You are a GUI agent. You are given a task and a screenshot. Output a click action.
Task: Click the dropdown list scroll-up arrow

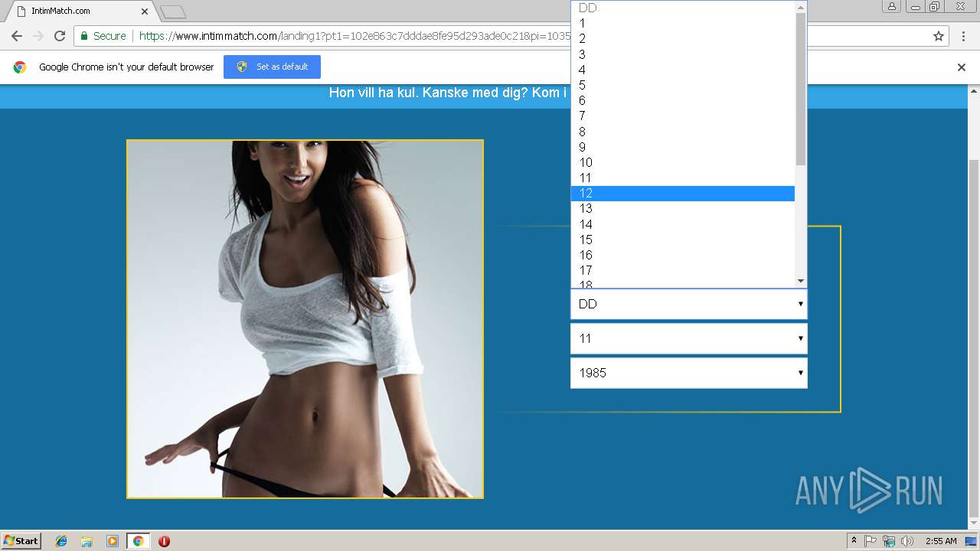[x=801, y=7]
